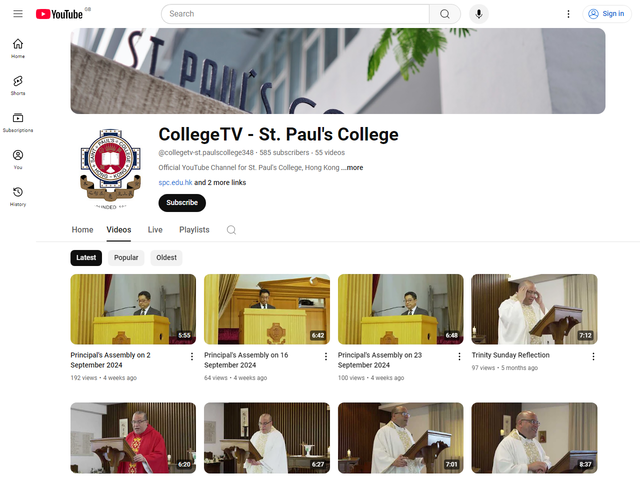Go to Shorts in the sidebar
640x480 pixels.
tap(18, 85)
